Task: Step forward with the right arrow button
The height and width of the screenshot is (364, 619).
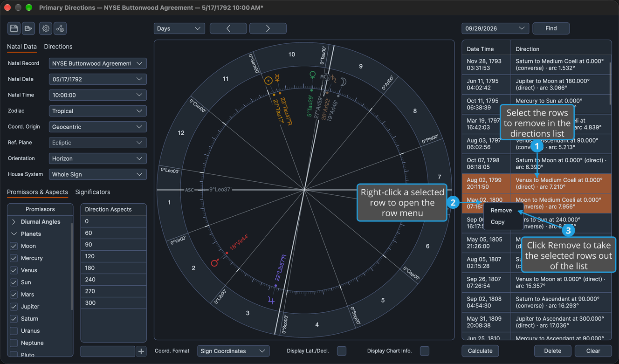Action: [x=268, y=28]
